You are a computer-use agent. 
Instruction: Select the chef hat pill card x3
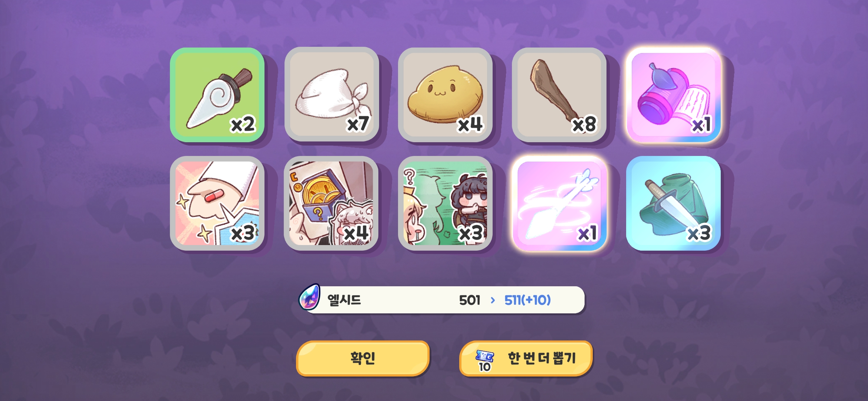217,203
